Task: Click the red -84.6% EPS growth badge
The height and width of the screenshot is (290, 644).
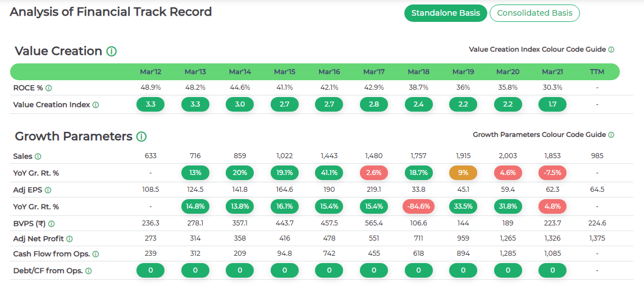Action: 418,206
